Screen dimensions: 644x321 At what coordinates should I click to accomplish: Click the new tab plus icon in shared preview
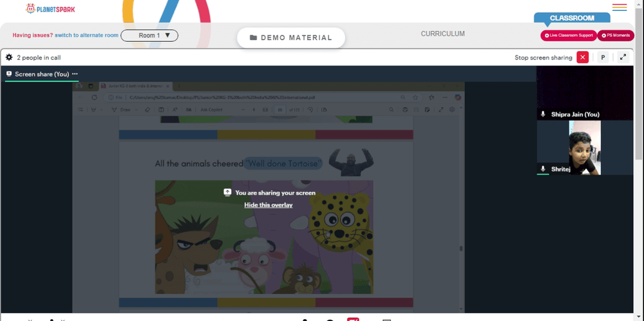click(x=178, y=86)
